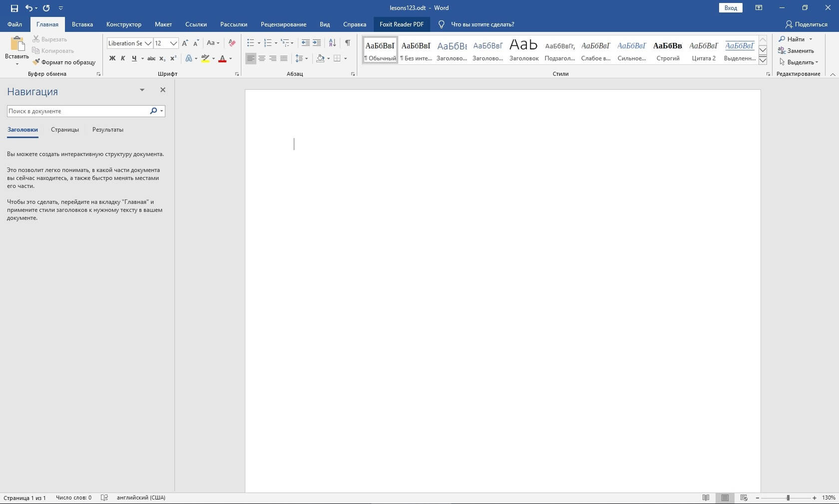The image size is (839, 504).
Task: Open the font name dropdown
Action: click(x=148, y=43)
